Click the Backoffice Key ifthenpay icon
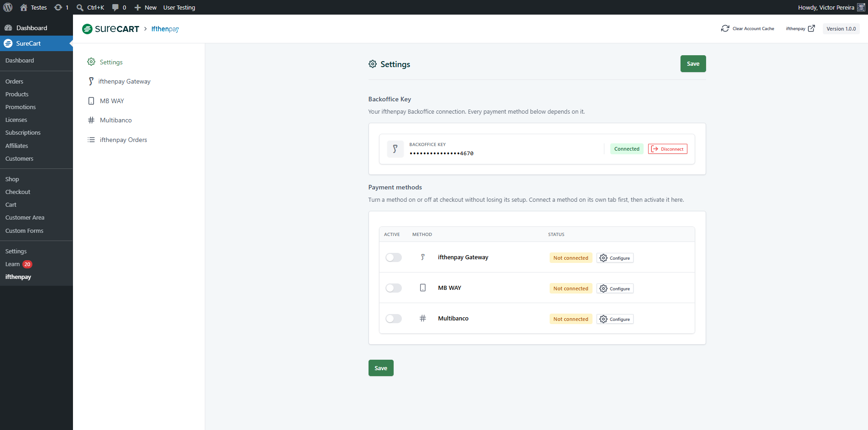868x430 pixels. click(395, 149)
